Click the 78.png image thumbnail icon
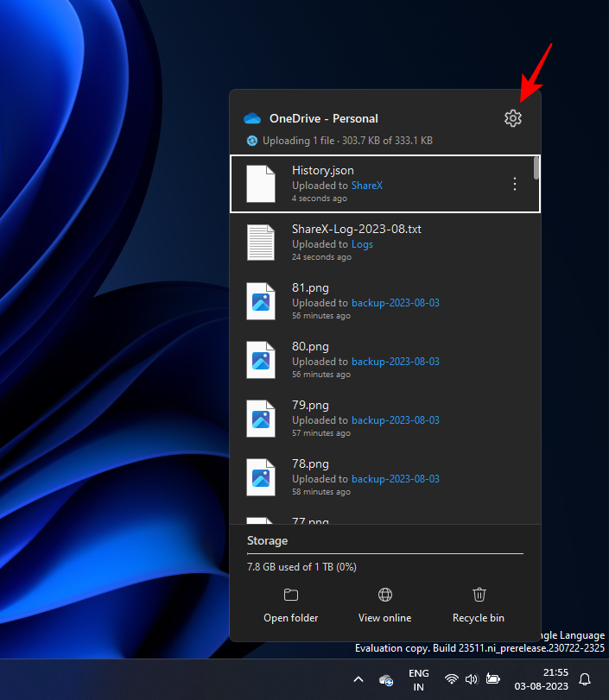 pos(261,477)
